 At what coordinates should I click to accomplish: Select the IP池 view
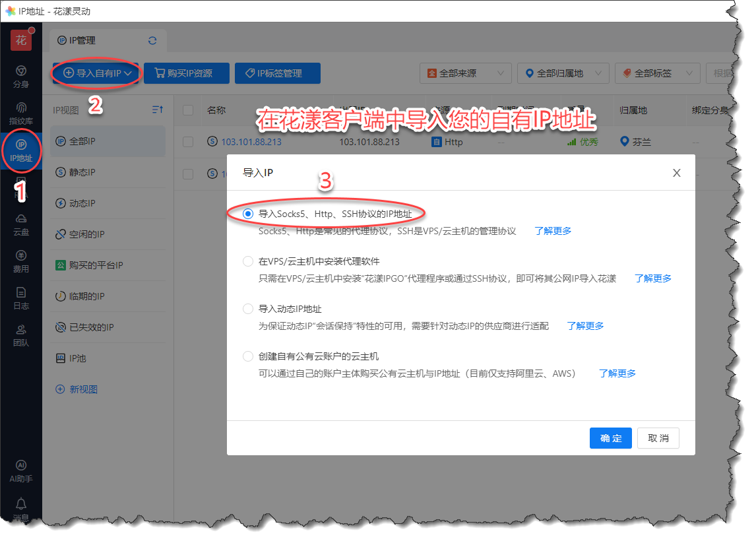click(108, 358)
